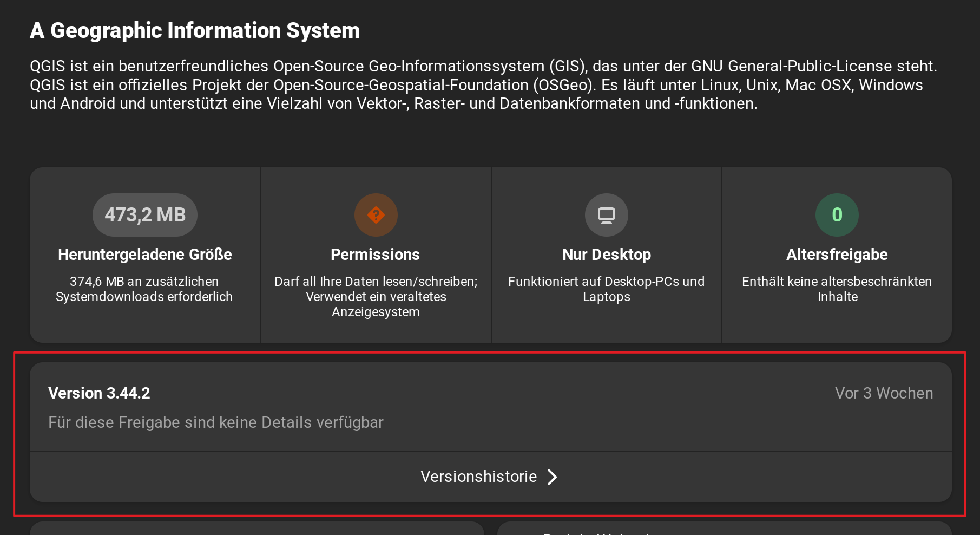The height and width of the screenshot is (535, 980).
Task: Select the Altersfreigabe tile heading
Action: [837, 255]
